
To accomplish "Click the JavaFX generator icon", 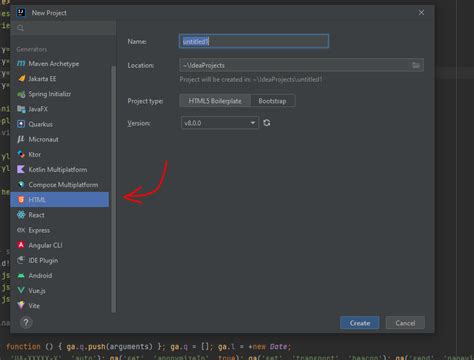I will pos(21,109).
